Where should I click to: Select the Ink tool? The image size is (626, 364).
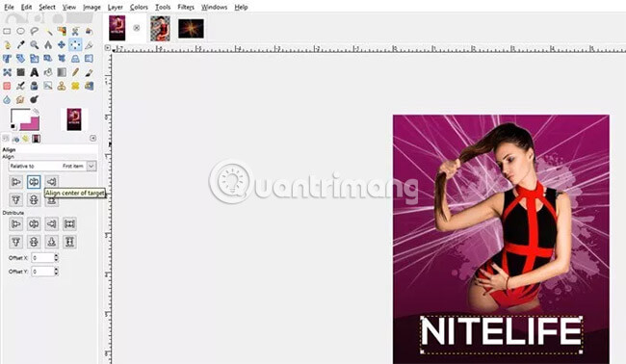(35, 86)
